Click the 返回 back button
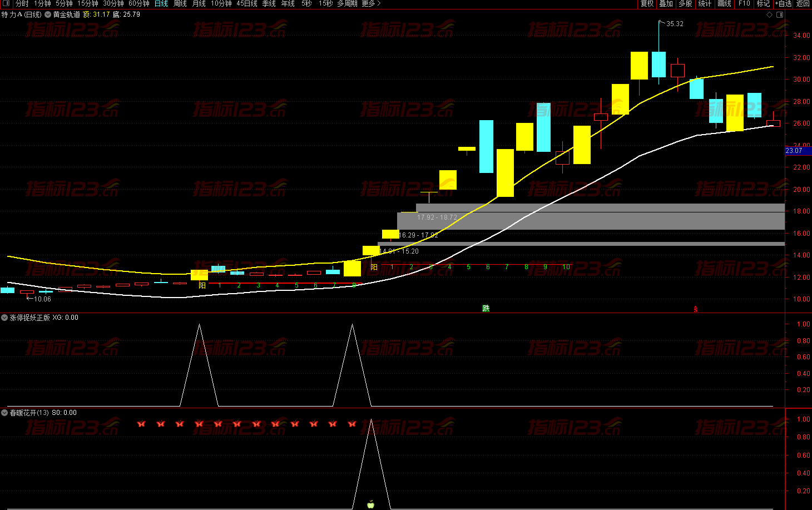This screenshot has width=812, height=510. click(803, 3)
